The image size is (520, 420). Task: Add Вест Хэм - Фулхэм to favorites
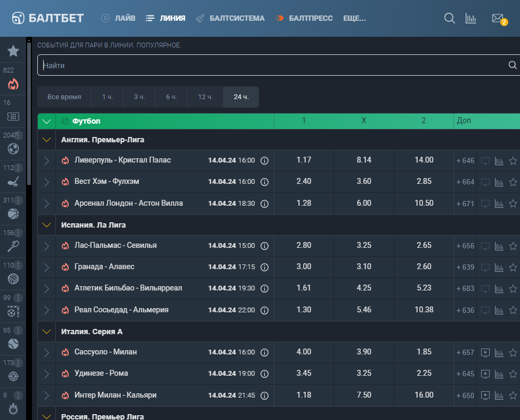click(513, 182)
